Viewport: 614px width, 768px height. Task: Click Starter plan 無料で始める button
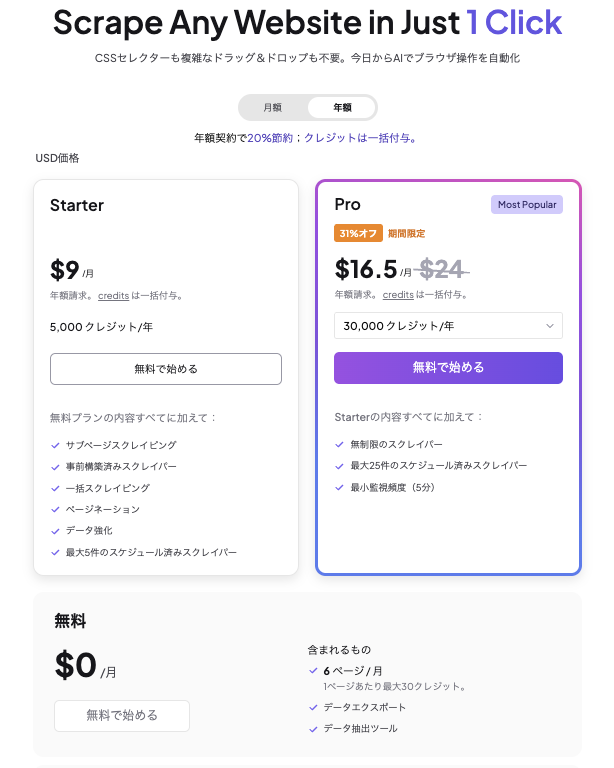(166, 369)
